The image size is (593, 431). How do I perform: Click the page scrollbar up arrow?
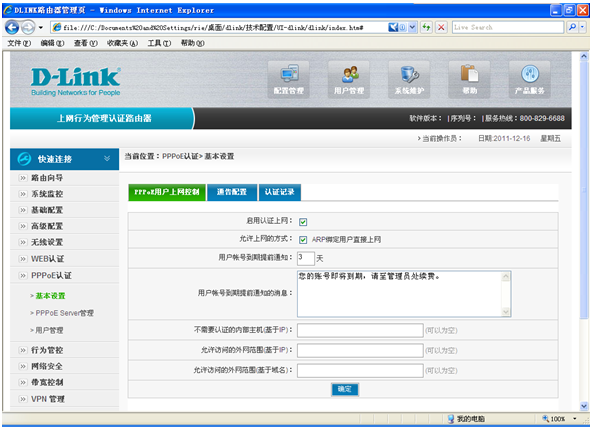click(584, 57)
